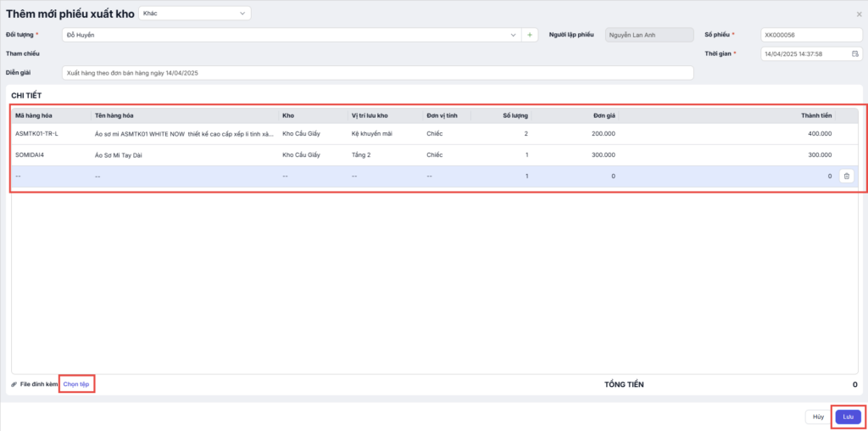Screen dimensions: 868x431
Task: Click the plus icon next to Đối tượng
Action: (x=530, y=35)
